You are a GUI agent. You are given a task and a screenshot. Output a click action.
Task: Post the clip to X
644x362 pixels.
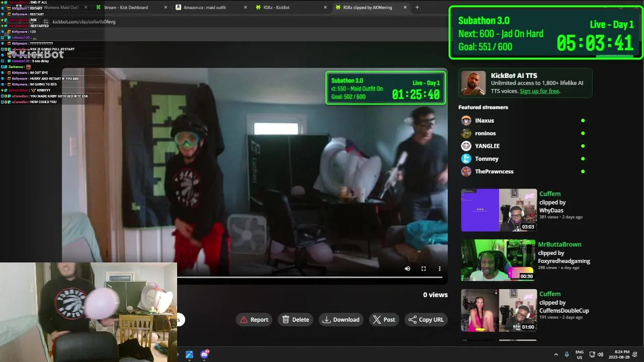[384, 320]
